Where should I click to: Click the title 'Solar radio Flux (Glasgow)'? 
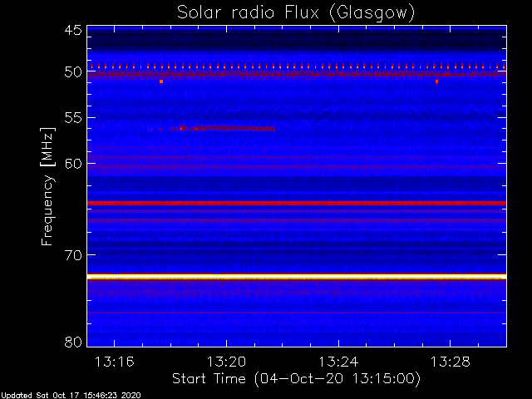pos(296,13)
